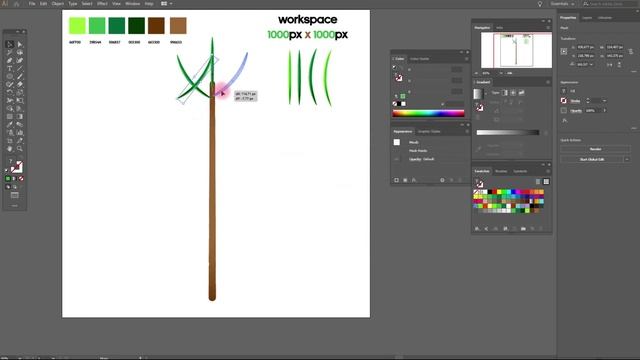640x360 pixels.
Task: Open Swatch Libraries menu icon
Action: [x=477, y=229]
